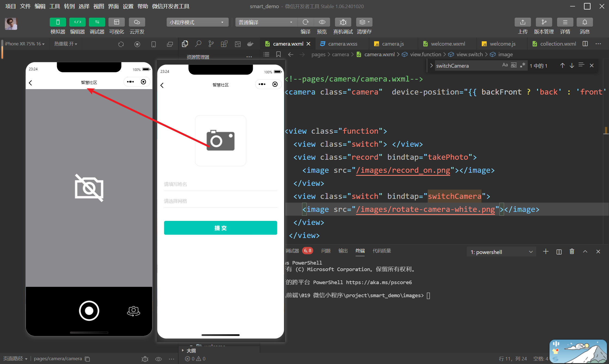Click the trash icon to kill terminal
Viewport: 609px width, 364px height.
tap(572, 252)
